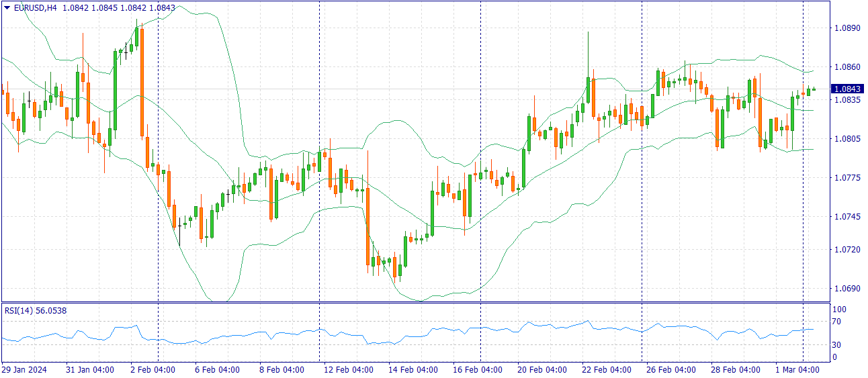Click the 1.0890 price scale label
This screenshot has height=378, width=868.
(845, 28)
